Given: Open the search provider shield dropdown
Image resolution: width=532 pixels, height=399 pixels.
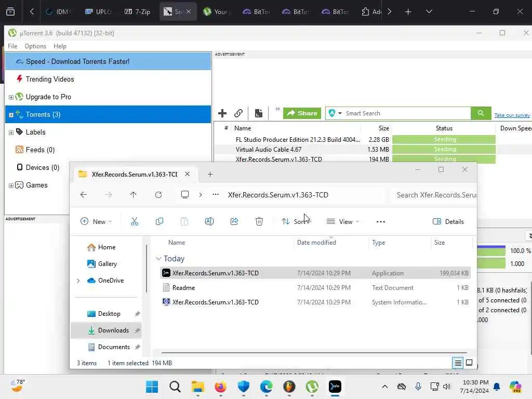Looking at the screenshot, I should (335, 113).
